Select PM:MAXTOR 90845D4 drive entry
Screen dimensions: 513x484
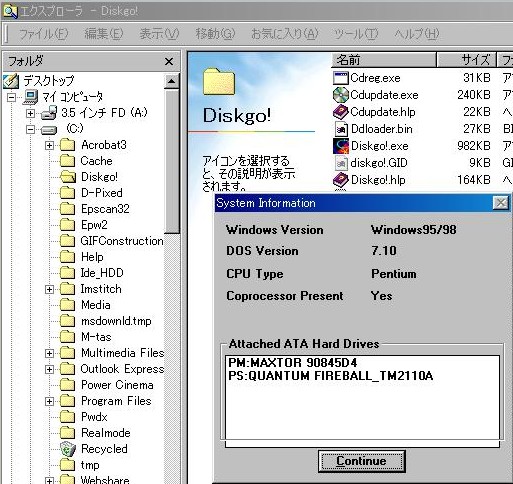(292, 362)
